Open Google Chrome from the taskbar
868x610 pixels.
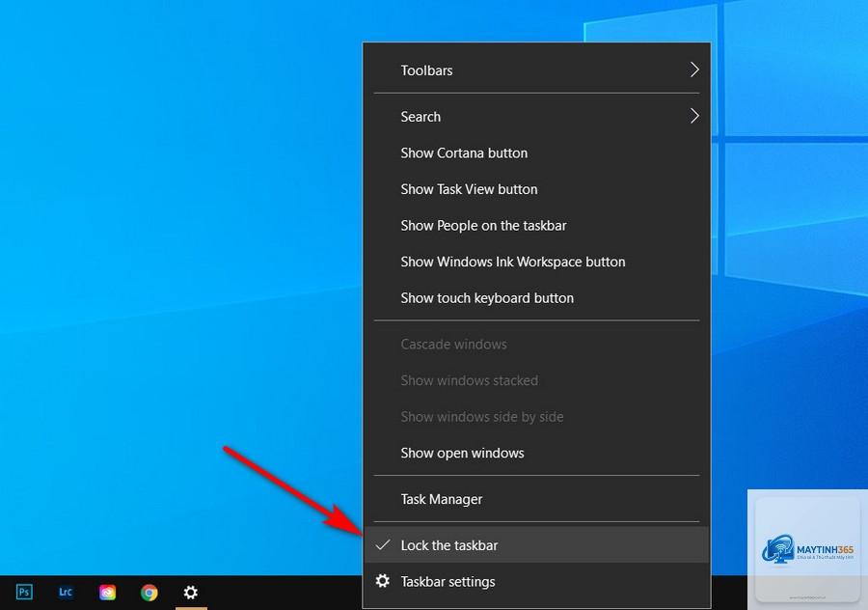(x=149, y=593)
